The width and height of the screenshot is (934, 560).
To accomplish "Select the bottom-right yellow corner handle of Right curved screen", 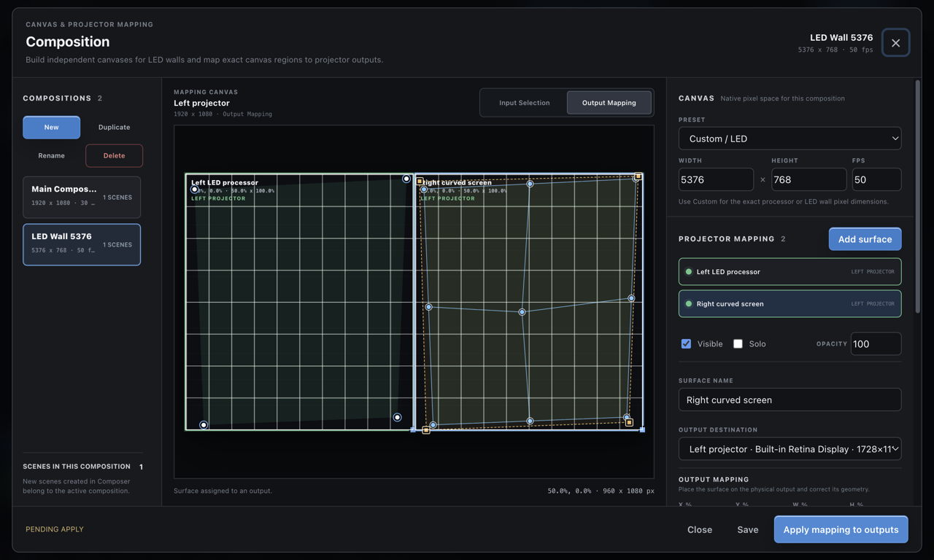I will [x=629, y=422].
